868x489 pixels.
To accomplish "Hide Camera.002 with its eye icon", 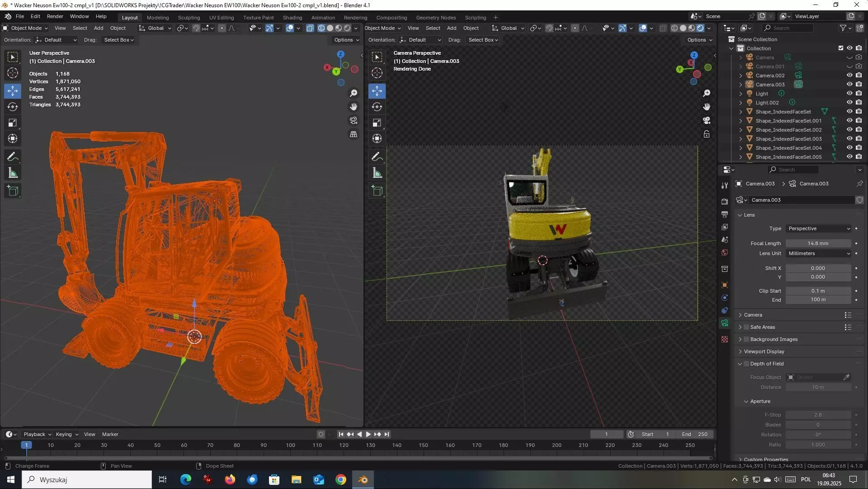I will (849, 76).
